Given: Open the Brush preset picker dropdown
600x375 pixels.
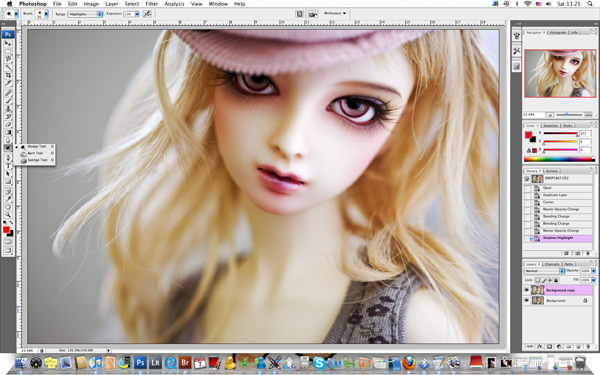Looking at the screenshot, I should click(46, 14).
